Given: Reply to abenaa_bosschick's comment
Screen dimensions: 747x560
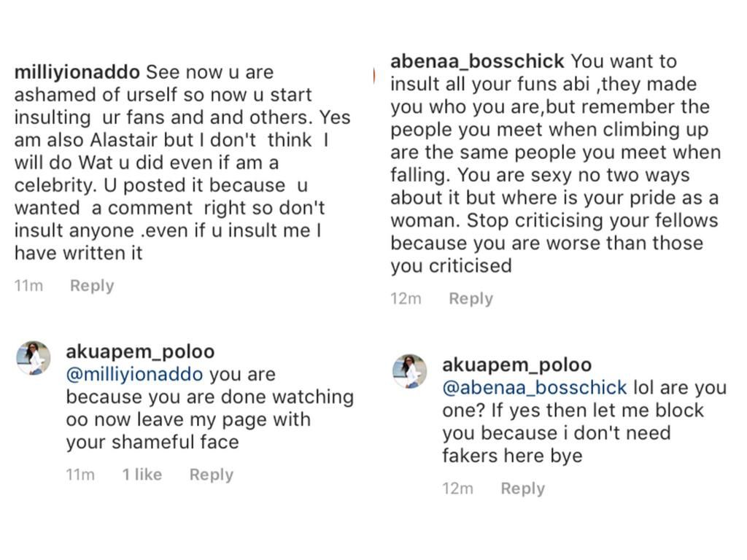Looking at the screenshot, I should pyautogui.click(x=471, y=298).
